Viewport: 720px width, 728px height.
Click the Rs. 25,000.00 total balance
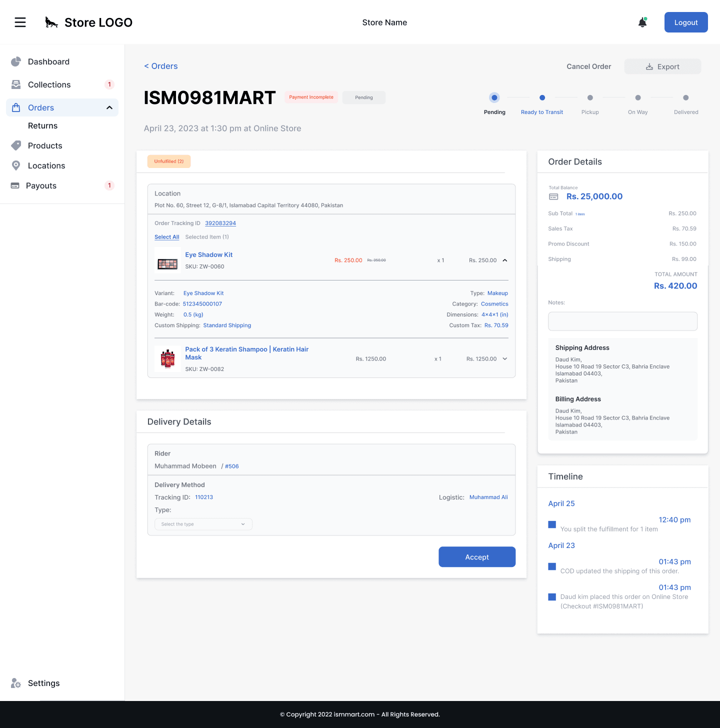coord(594,196)
